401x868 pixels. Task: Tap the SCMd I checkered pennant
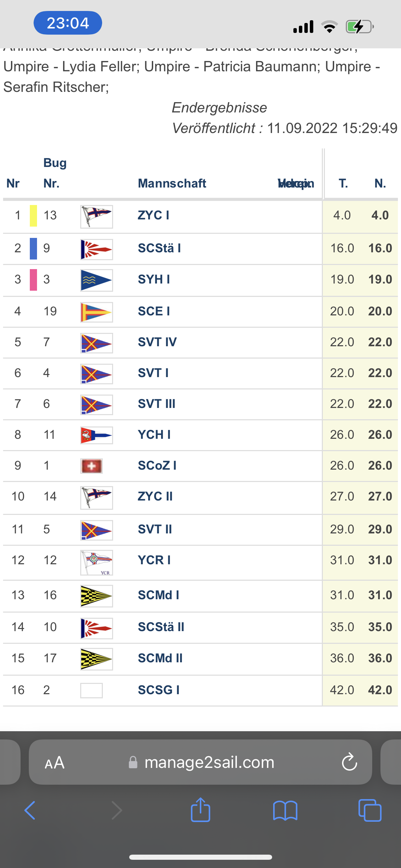click(96, 596)
